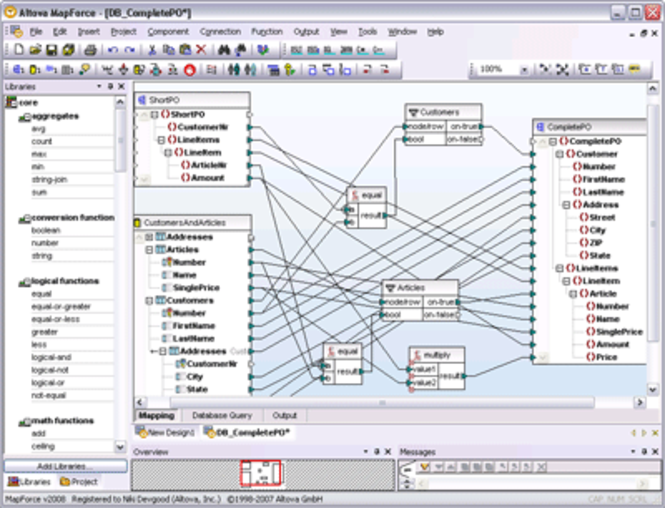Click the Copy icon in the toolbar
Image resolution: width=665 pixels, height=508 pixels.
169,50
